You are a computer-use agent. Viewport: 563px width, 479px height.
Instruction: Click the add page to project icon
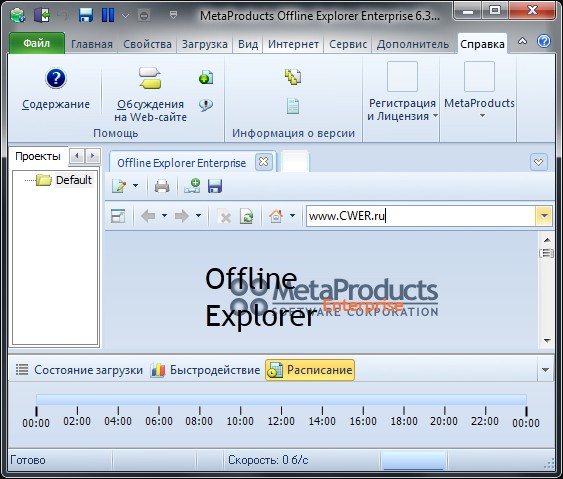click(x=192, y=186)
